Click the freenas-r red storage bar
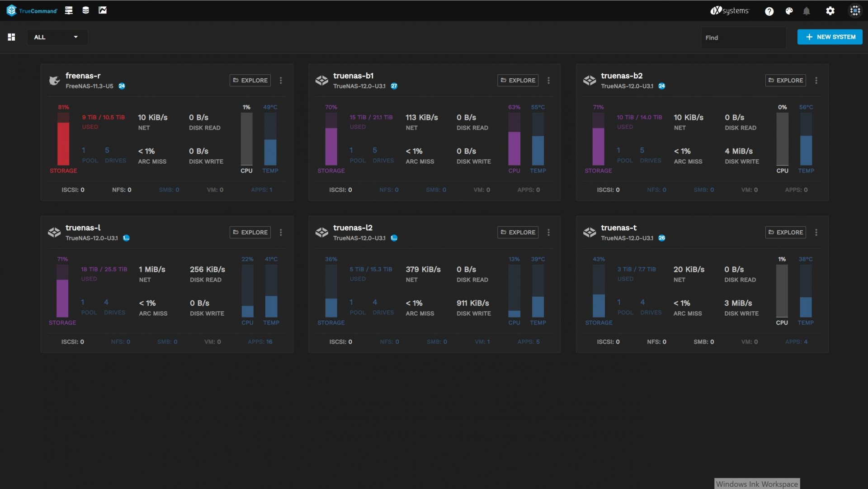The width and height of the screenshot is (868, 489). point(63,139)
